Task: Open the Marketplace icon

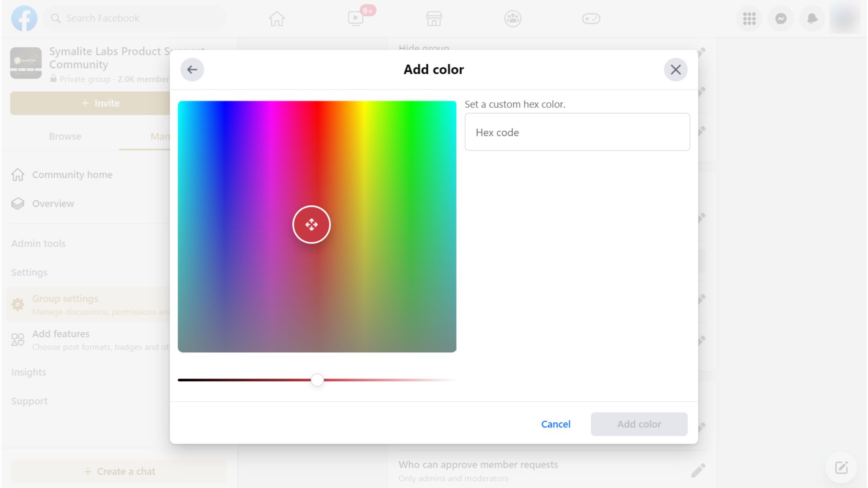Action: pyautogui.click(x=434, y=19)
